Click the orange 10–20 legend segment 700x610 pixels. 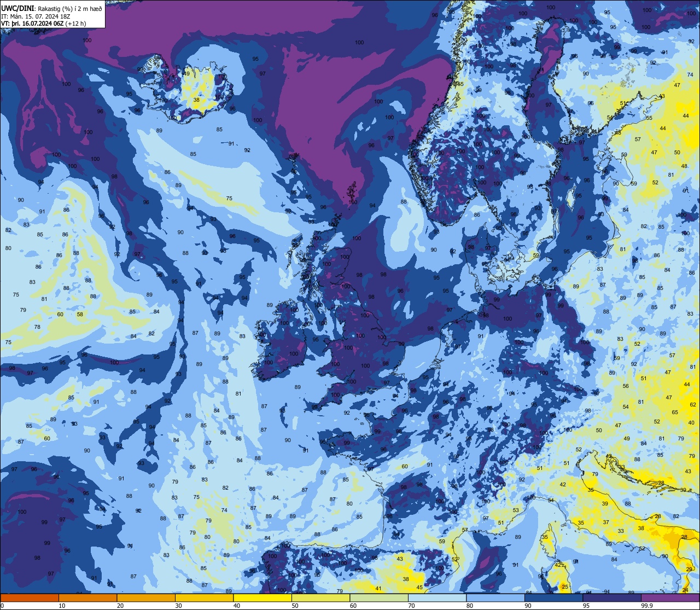[x=87, y=597]
